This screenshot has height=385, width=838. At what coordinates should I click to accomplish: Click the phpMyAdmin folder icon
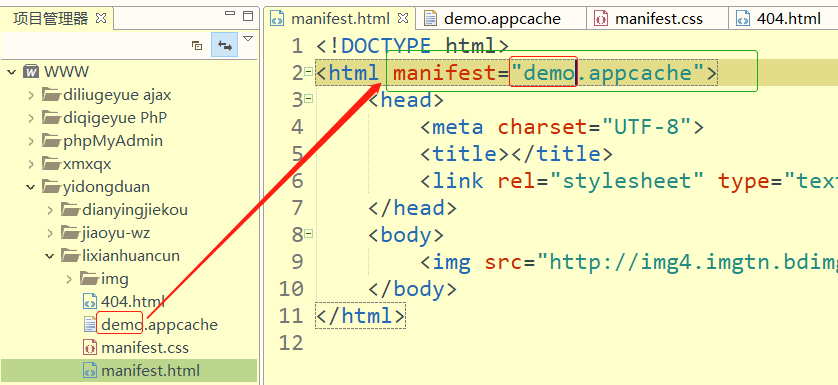[x=51, y=141]
